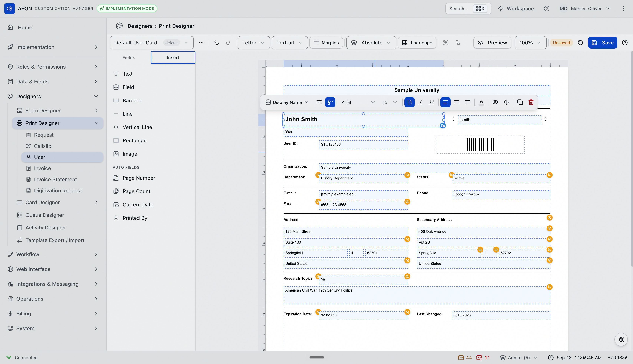Image resolution: width=633 pixels, height=364 pixels.
Task: Toggle italic formatting
Action: pos(421,102)
